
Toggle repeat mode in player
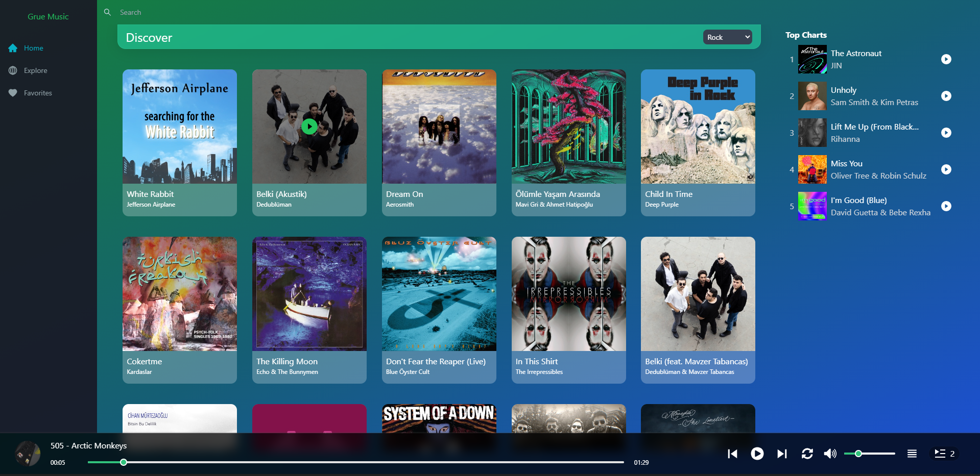coord(807,454)
